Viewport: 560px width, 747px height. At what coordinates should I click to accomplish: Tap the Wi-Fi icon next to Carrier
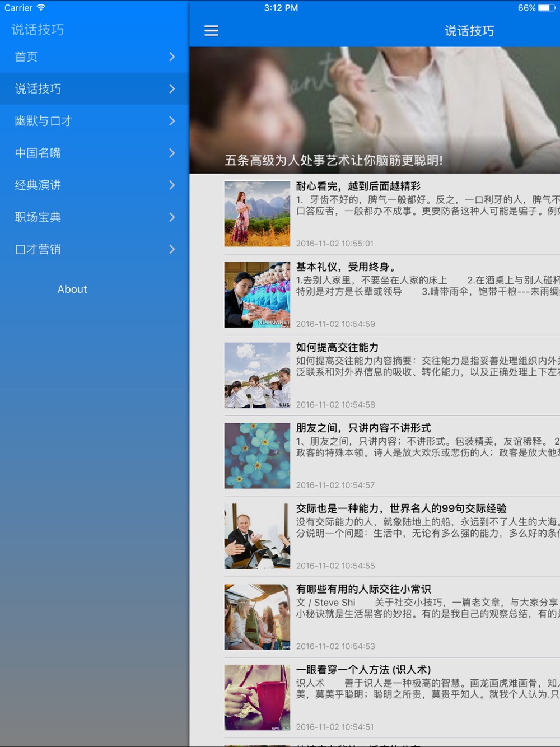tap(41, 8)
